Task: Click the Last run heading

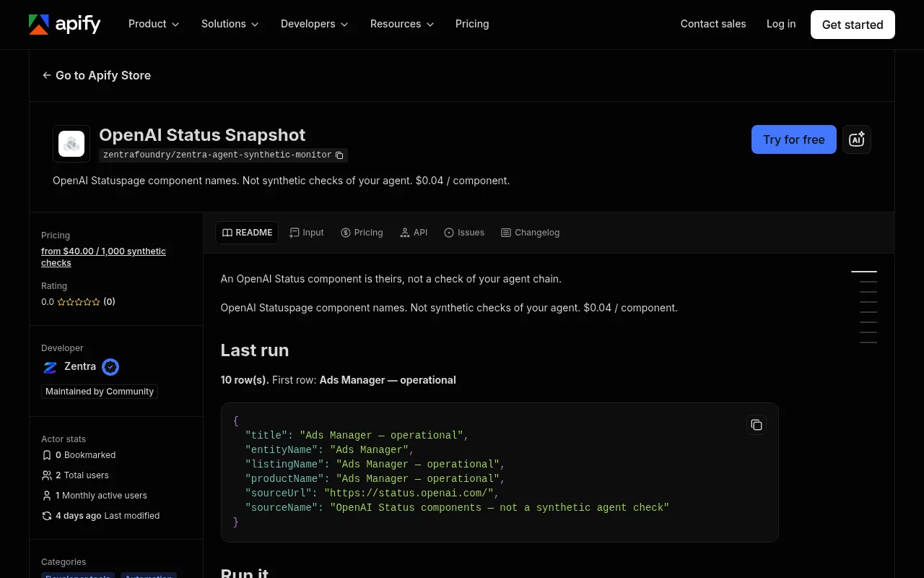Action: [255, 350]
